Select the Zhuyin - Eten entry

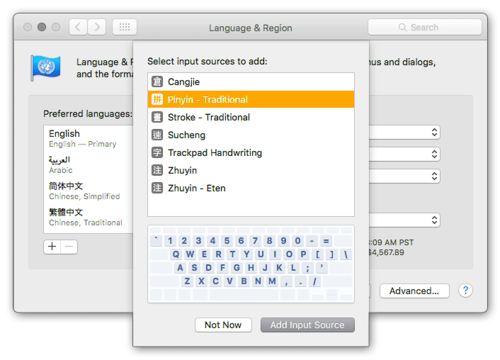(x=251, y=188)
